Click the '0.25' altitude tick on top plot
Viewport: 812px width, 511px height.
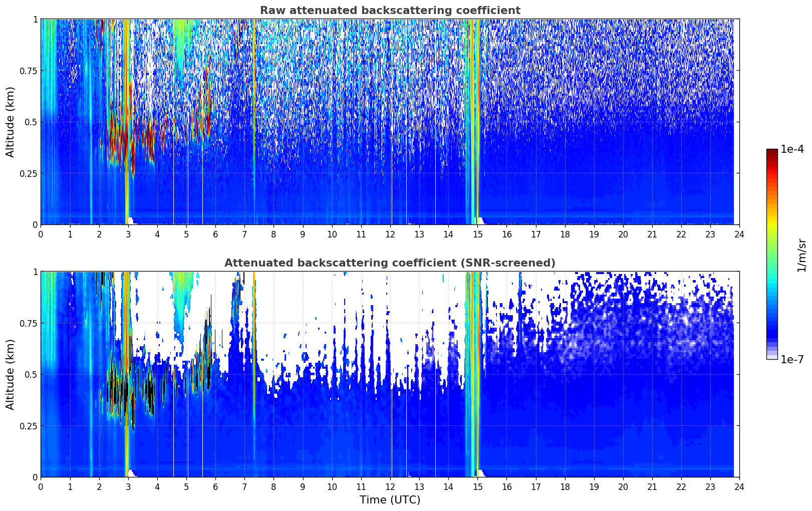click(29, 173)
